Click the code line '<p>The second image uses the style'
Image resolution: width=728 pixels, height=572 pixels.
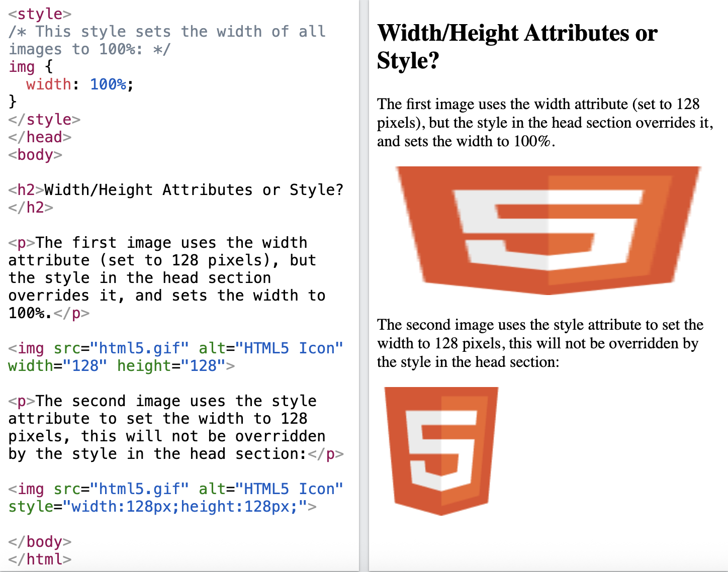(162, 401)
